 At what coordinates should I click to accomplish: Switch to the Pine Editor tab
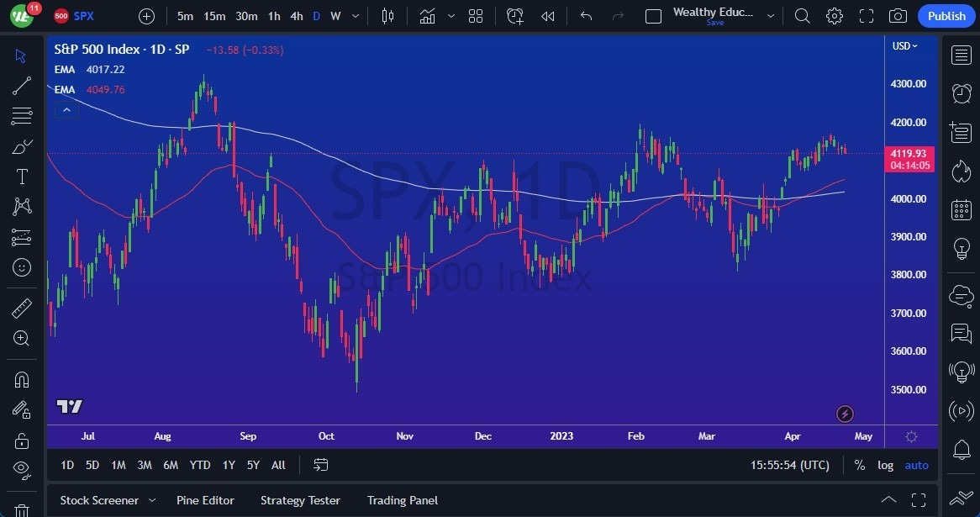(x=205, y=499)
